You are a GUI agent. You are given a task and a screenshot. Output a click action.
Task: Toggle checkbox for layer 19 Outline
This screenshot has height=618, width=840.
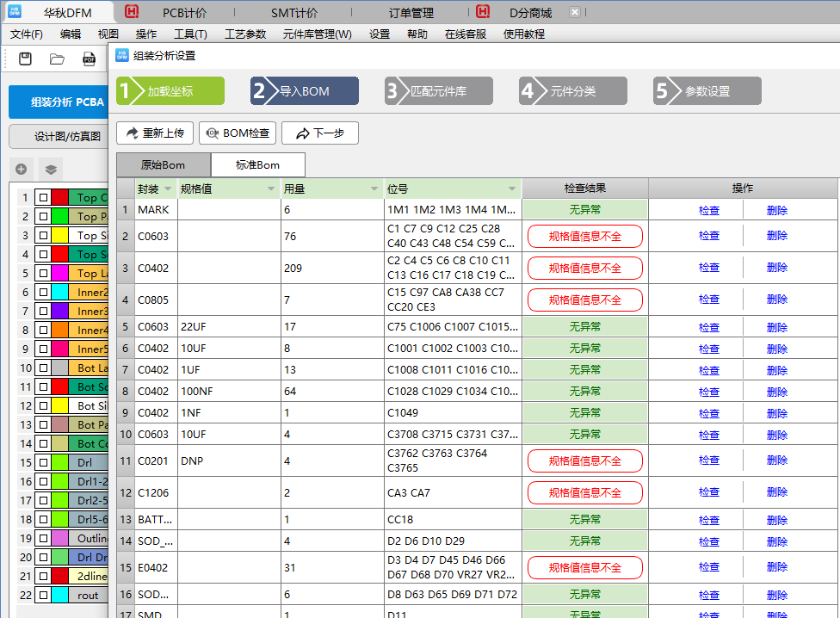(43, 538)
